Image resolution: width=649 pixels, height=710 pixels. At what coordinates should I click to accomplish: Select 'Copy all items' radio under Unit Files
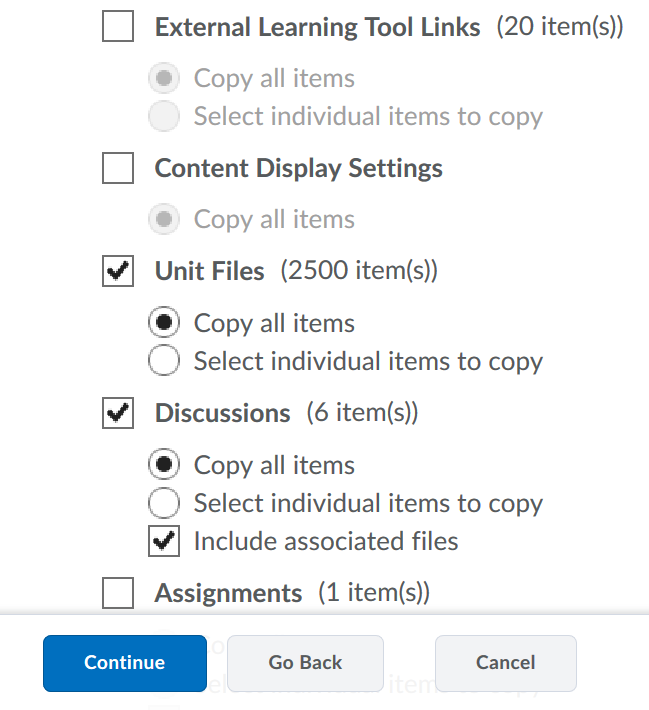tap(164, 322)
